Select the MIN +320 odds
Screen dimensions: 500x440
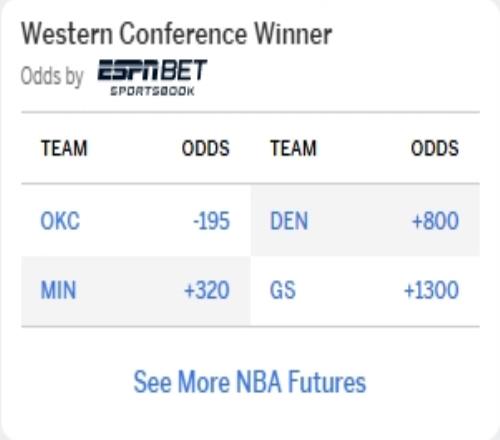[x=207, y=290]
